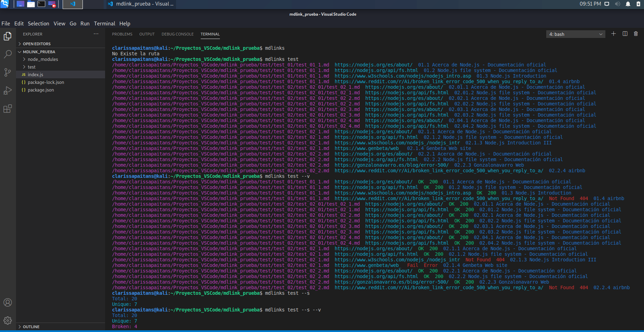This screenshot has width=644, height=332.
Task: Click the volume icon in system tray
Action: click(x=618, y=4)
